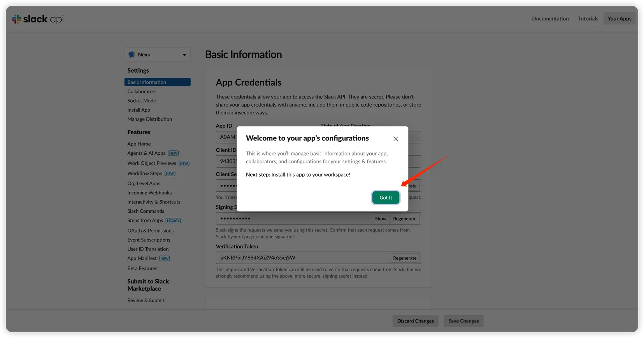Click the Verification Token text field
This screenshot has height=338, width=644.
[302, 258]
